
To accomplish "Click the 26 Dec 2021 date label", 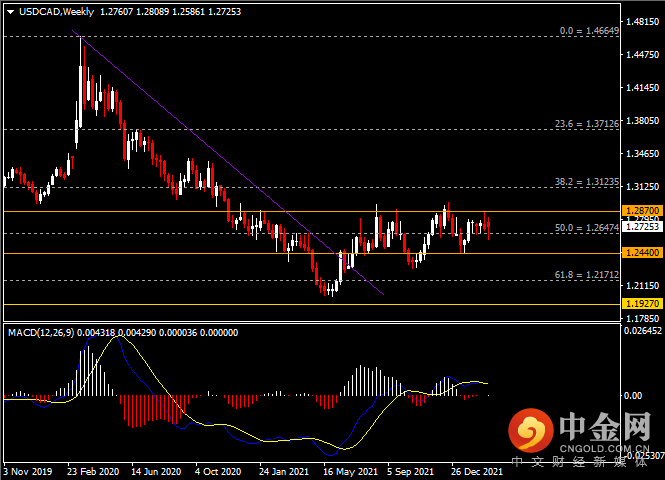I will coord(477,472).
